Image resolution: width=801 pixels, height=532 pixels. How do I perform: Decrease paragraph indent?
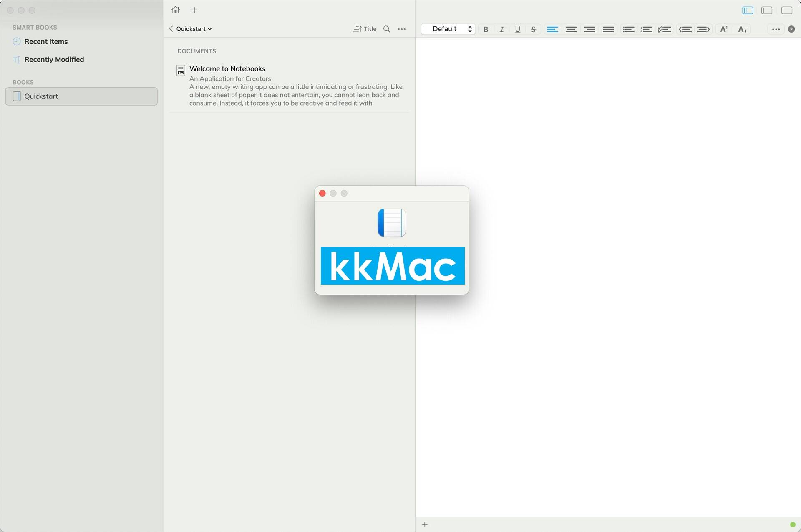685,29
